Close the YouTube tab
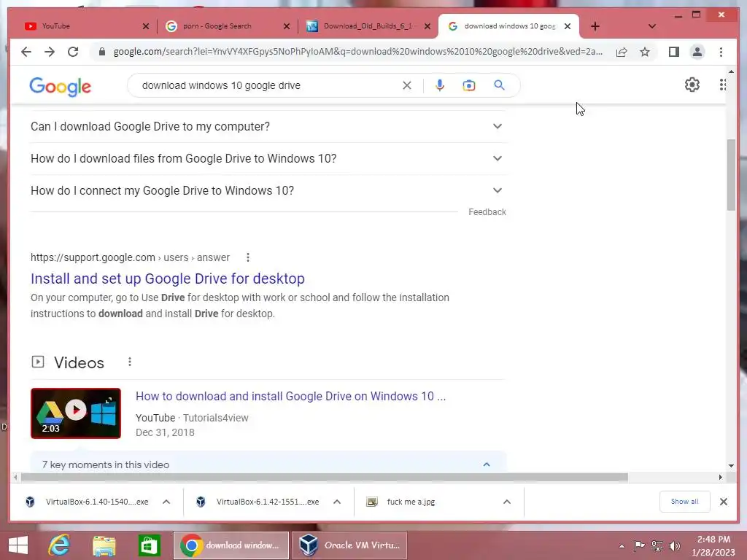The height and width of the screenshot is (560, 747). (146, 26)
